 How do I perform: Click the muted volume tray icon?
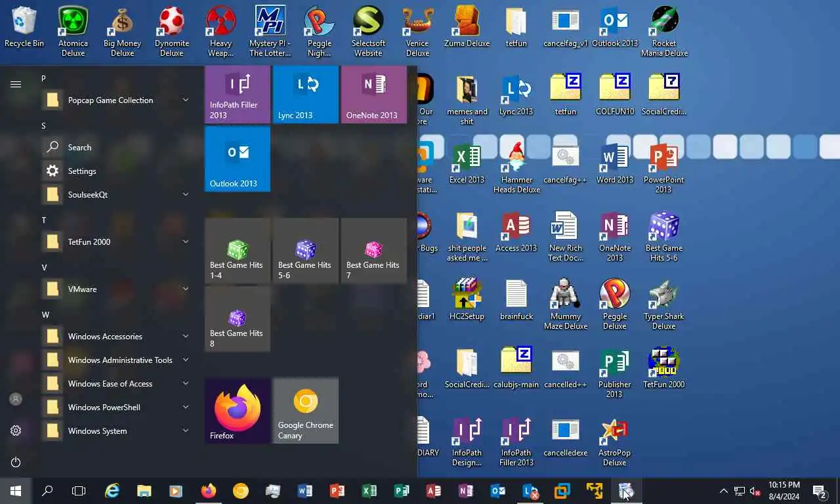[x=755, y=491]
